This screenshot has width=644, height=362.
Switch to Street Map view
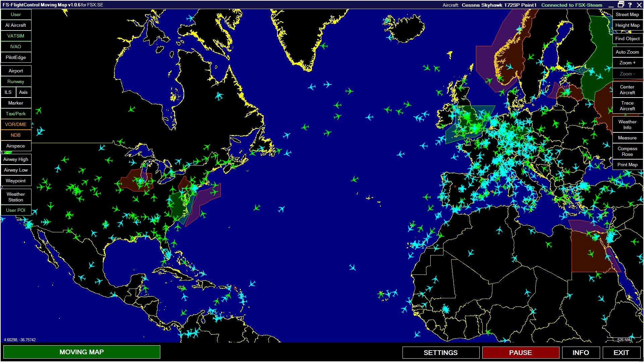coord(627,14)
